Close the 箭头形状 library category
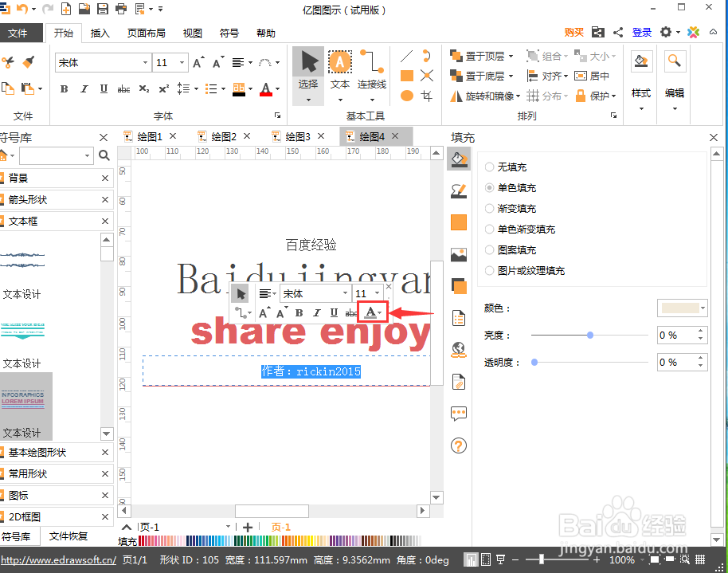Screen dimensions: 728x573 (105, 199)
